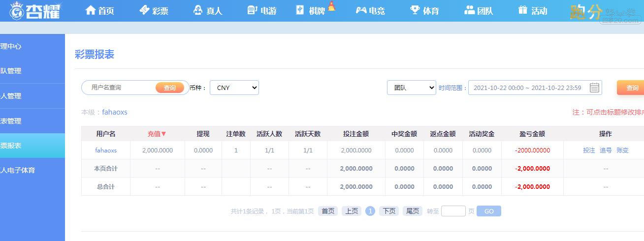Screen dimensions: 644x241
Task: Open the 彩票 menu item
Action: pyautogui.click(x=160, y=11)
